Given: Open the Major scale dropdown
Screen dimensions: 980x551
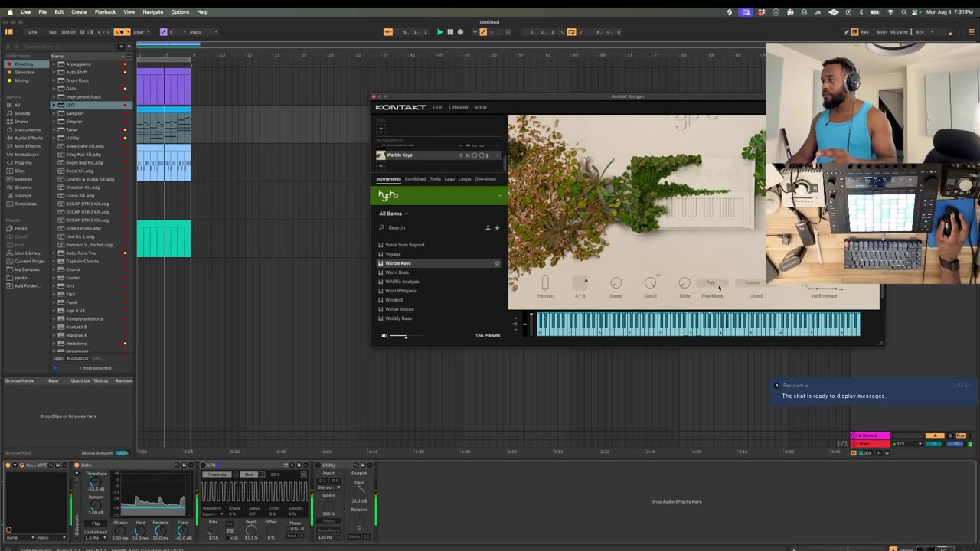Looking at the screenshot, I should point(201,32).
